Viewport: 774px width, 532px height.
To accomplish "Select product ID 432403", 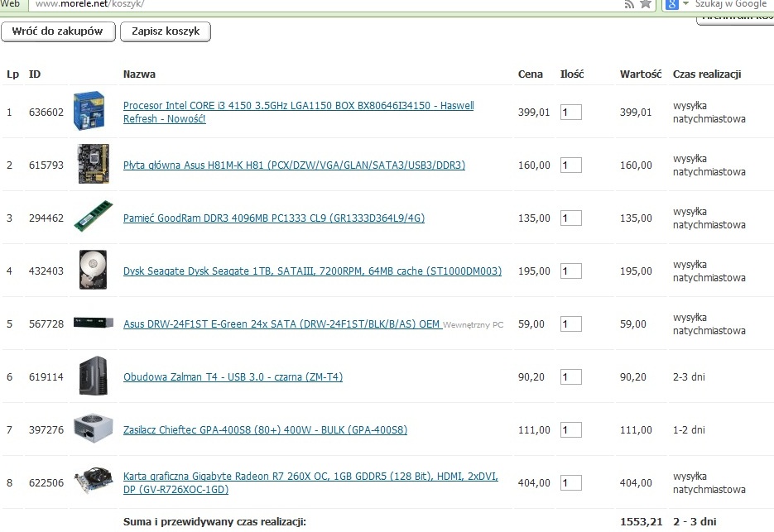I will pyautogui.click(x=46, y=271).
